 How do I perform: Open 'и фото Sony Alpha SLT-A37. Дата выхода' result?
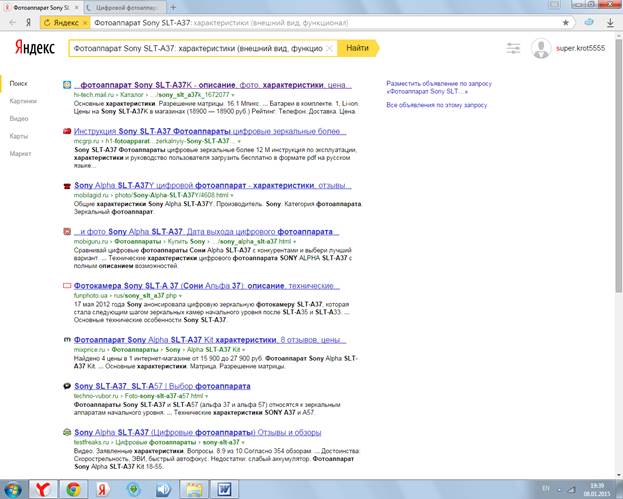(207, 231)
